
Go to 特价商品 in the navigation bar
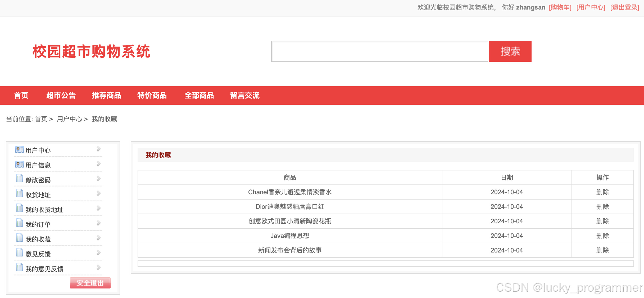152,95
